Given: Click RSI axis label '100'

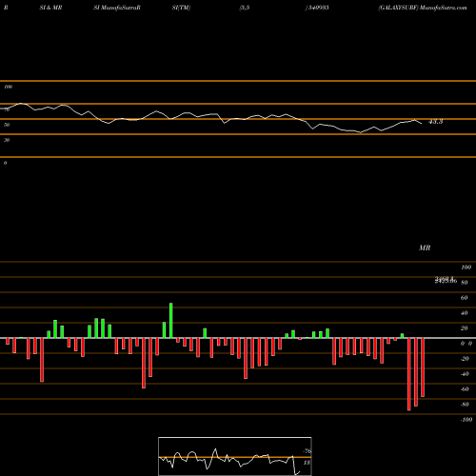Looking at the screenshot, I should (8, 87).
